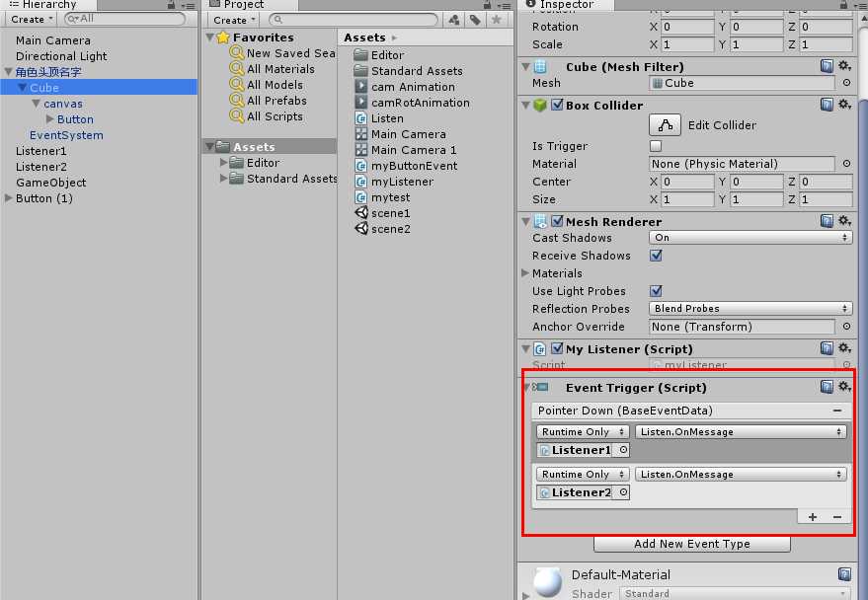
Task: Open My Listener script gear menu
Action: [844, 348]
